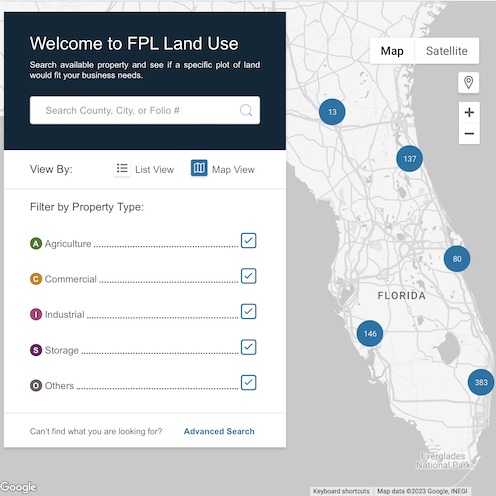Open the 383 property cluster marker
The image size is (496, 496).
(481, 382)
